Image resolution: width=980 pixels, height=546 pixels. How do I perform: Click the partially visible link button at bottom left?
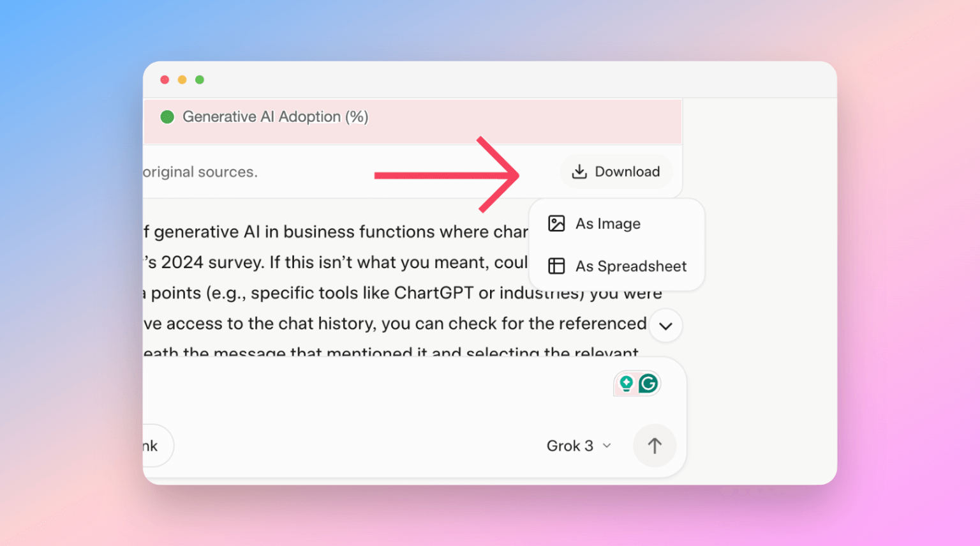tap(151, 446)
